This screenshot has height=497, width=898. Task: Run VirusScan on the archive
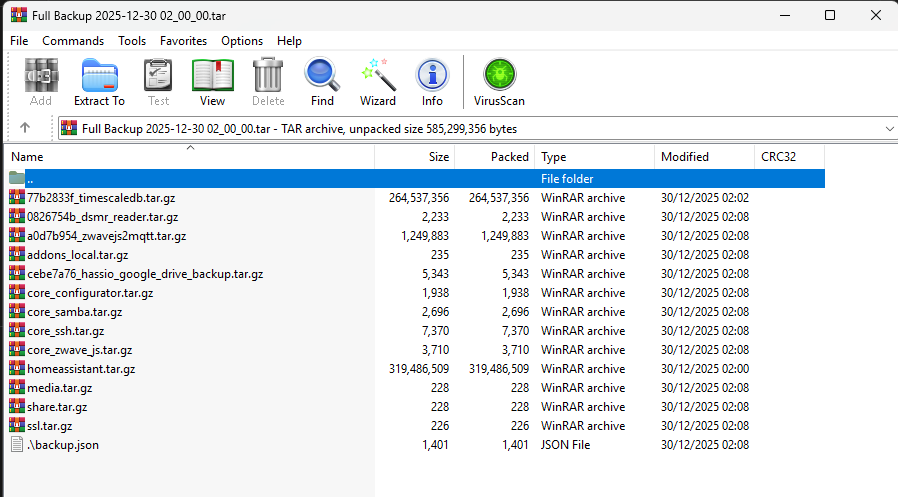499,82
